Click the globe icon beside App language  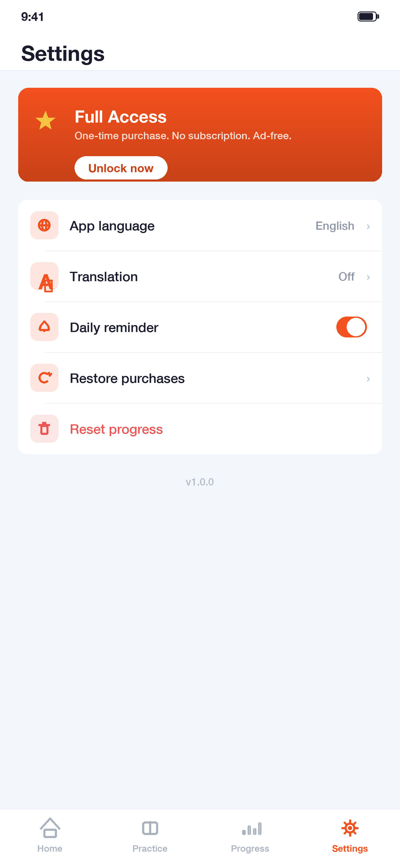tap(44, 225)
